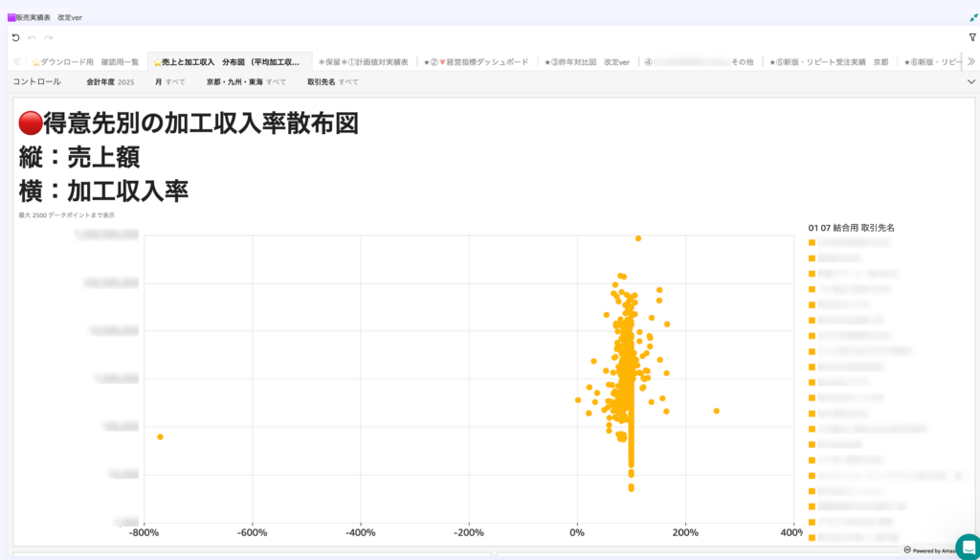Click the -200% x-axis label
The image size is (980, 560).
coord(469,532)
